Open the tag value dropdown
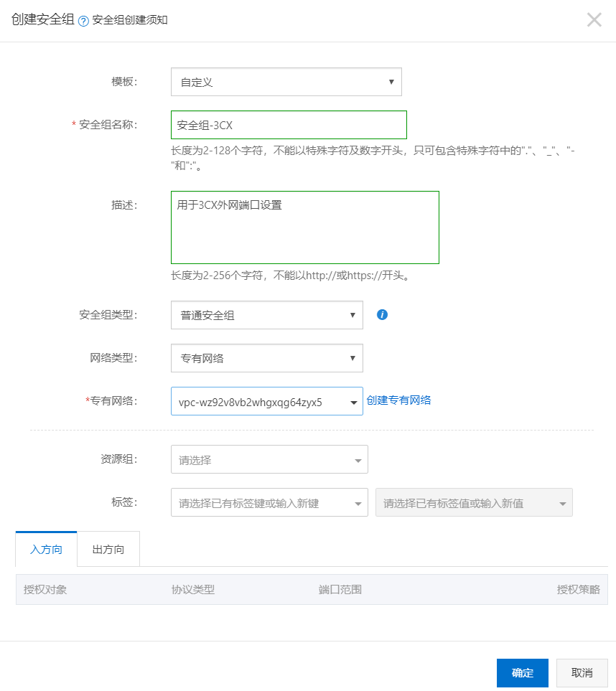The height and width of the screenshot is (691, 616). pyautogui.click(x=474, y=502)
